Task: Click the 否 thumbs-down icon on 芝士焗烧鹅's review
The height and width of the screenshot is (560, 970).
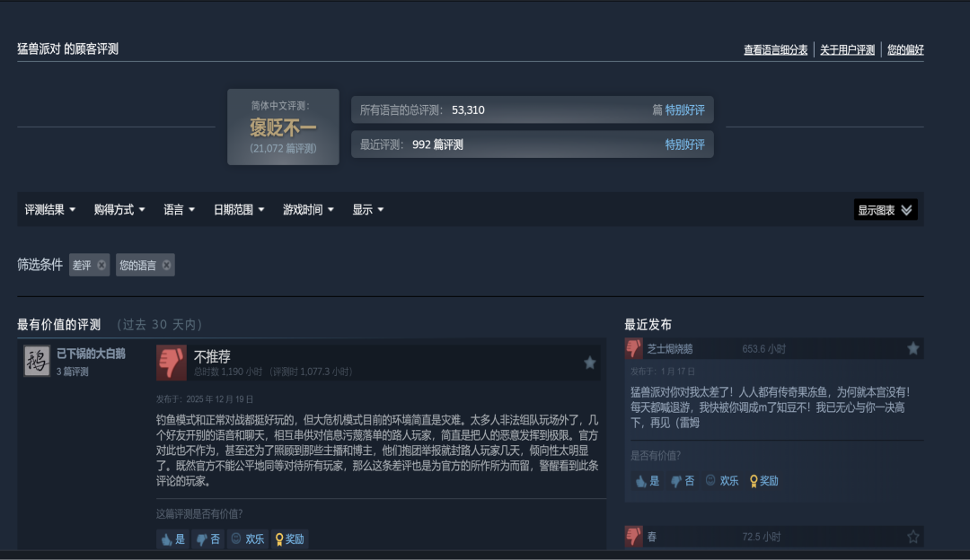Action: tap(678, 480)
